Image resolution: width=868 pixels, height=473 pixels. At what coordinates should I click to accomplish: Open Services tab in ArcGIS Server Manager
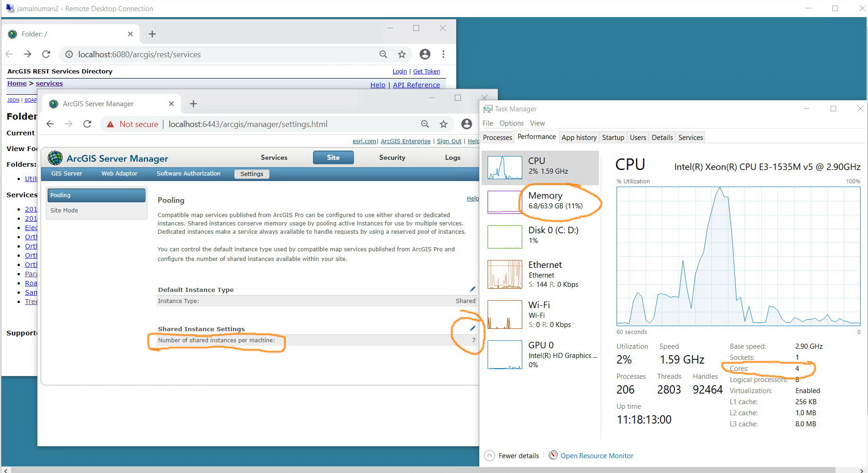tap(274, 158)
